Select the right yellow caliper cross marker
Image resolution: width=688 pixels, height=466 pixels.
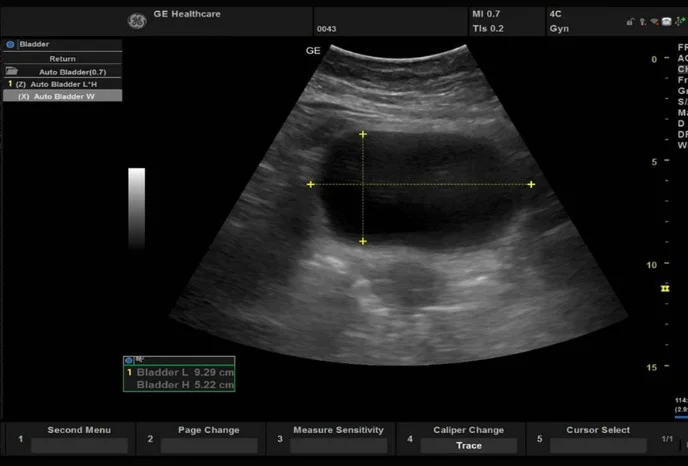tap(531, 184)
